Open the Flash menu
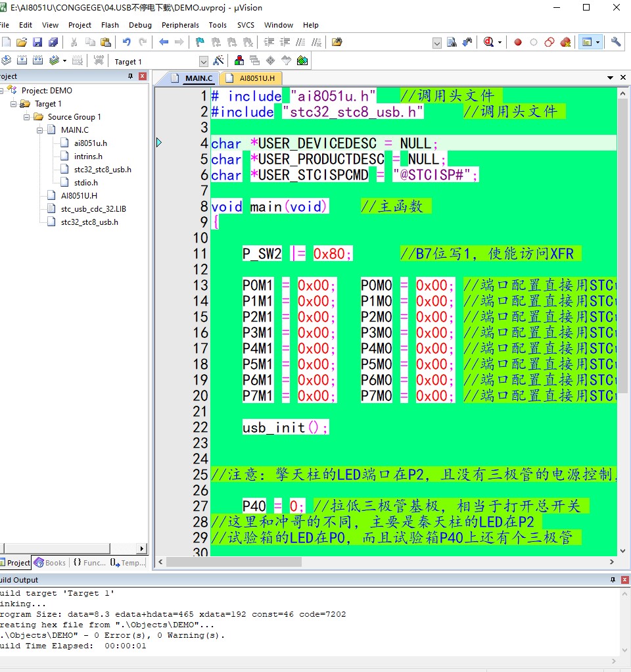The image size is (631, 672). click(110, 25)
